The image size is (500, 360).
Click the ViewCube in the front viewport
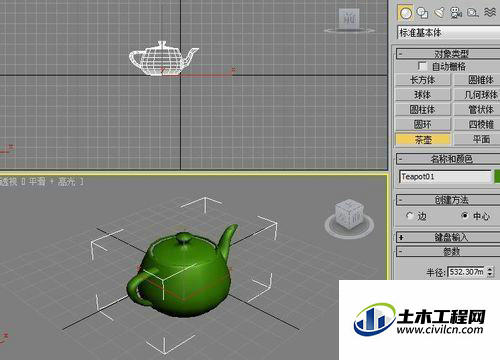349,19
